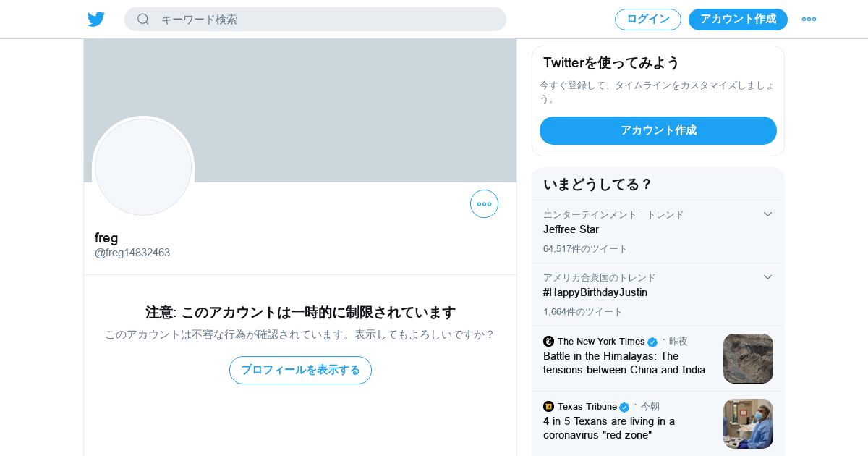Click The New York Times avatar icon

pos(548,342)
